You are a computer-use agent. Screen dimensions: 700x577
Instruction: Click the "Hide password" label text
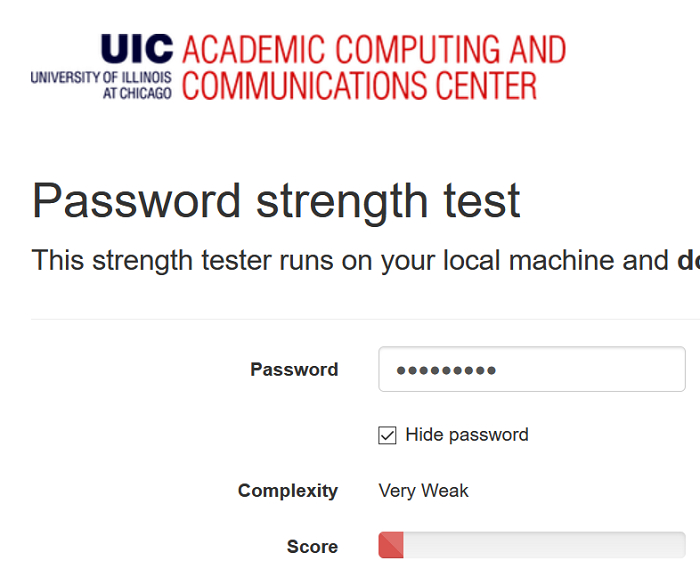point(466,435)
